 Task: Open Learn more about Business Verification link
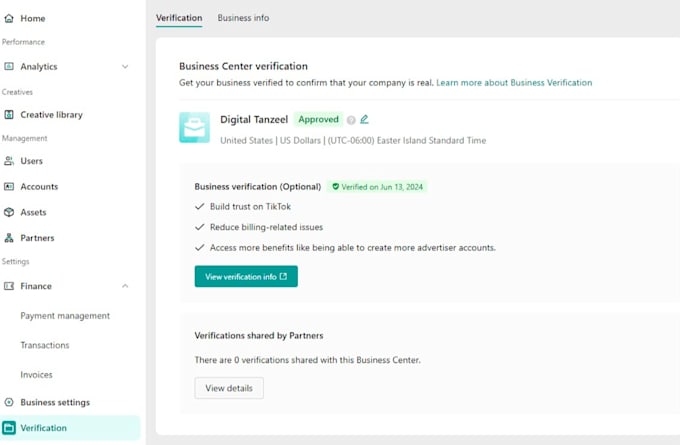pos(514,82)
